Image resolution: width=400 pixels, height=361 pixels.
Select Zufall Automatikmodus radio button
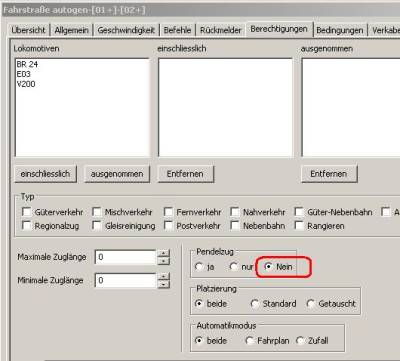[x=300, y=341]
